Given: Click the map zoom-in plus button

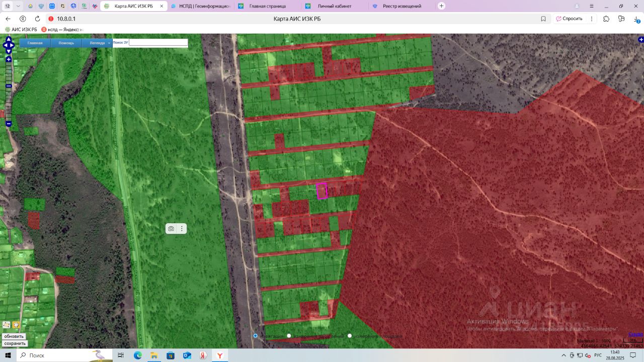Looking at the screenshot, I should pos(9,59).
